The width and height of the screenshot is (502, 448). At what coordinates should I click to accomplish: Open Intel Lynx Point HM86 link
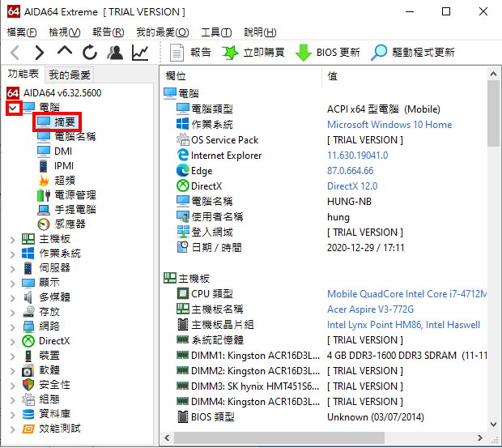pos(403,325)
